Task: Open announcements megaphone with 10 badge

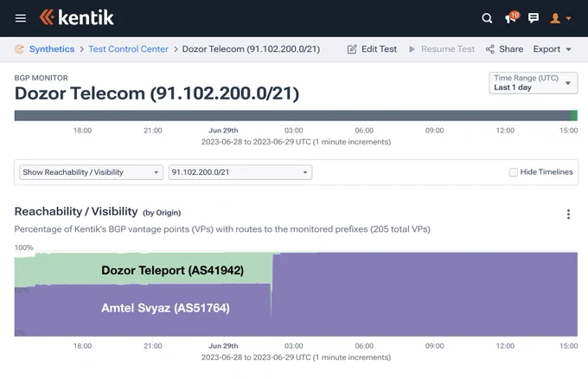Action: pyautogui.click(x=512, y=17)
